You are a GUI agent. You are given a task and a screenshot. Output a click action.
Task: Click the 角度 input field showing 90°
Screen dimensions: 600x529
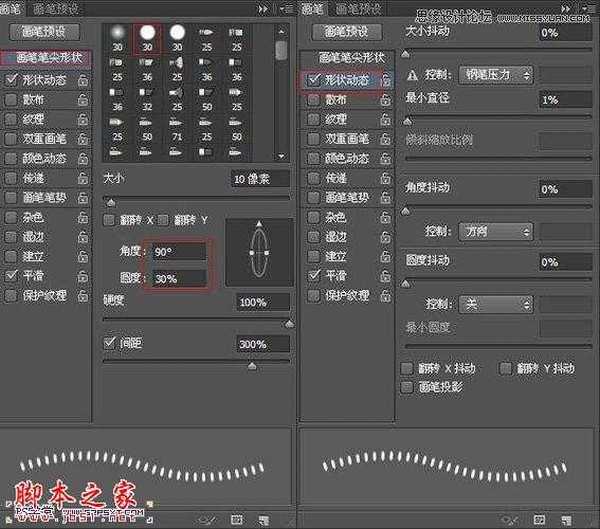coord(177,252)
